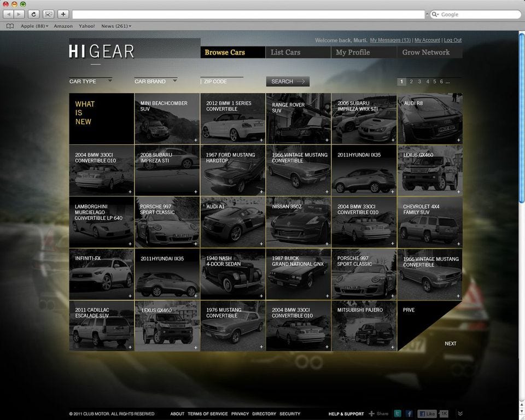Expand plus icon on Audi A1 tile
525x420 pixels.
[261, 244]
